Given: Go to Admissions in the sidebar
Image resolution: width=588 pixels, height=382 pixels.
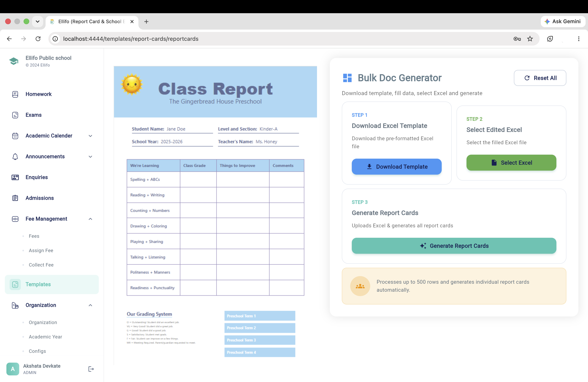Looking at the screenshot, I should pyautogui.click(x=52, y=198).
